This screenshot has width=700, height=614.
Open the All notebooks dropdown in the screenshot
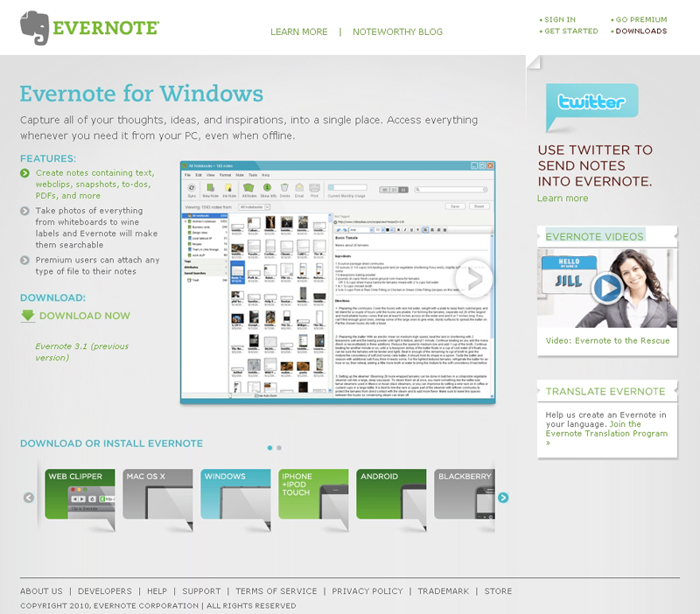point(255,207)
